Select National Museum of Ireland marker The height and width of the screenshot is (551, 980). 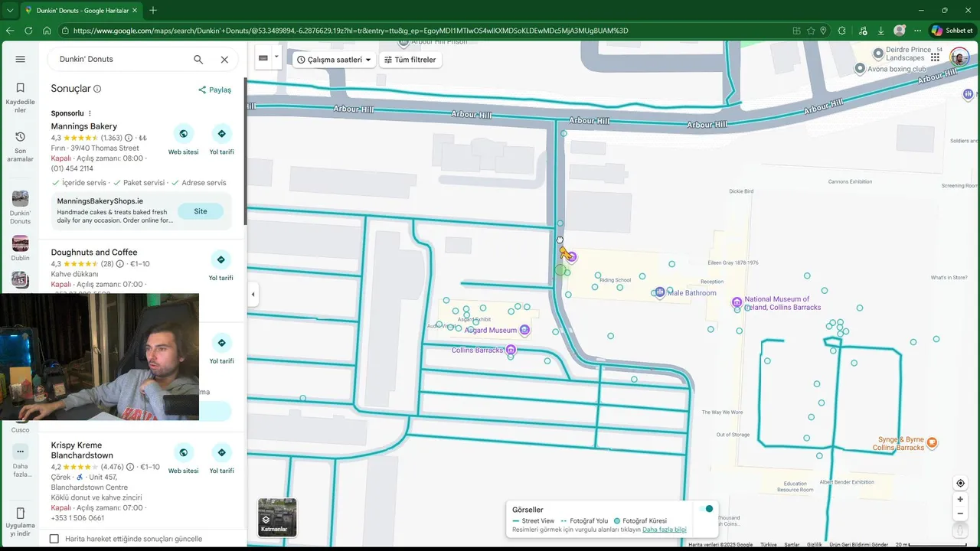tap(737, 303)
